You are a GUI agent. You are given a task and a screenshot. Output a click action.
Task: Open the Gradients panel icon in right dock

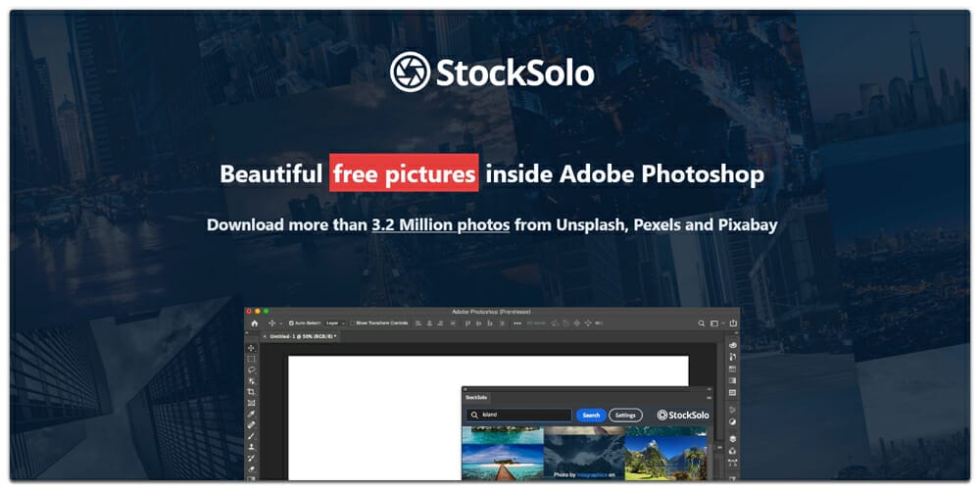[732, 380]
